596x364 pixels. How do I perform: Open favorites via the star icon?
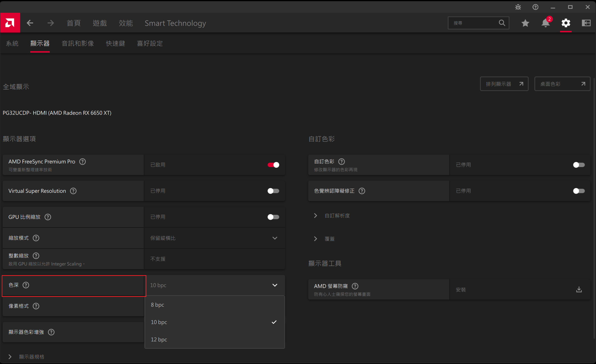525,23
